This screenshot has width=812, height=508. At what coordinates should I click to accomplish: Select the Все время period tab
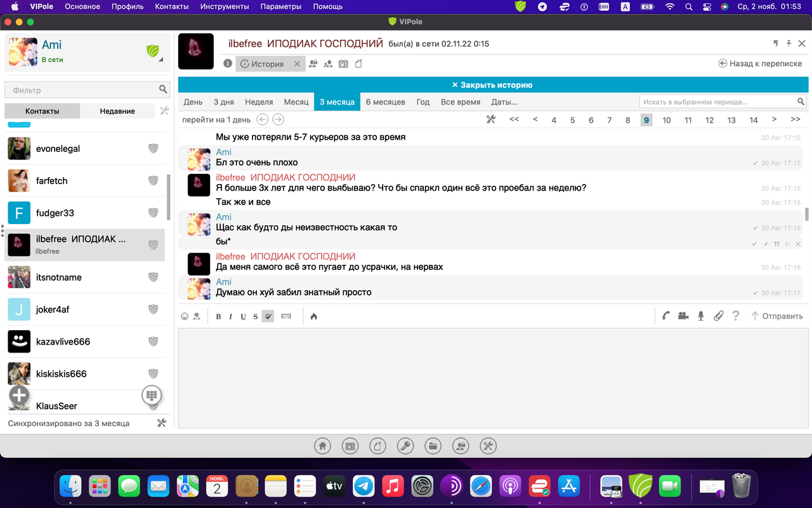tap(461, 102)
